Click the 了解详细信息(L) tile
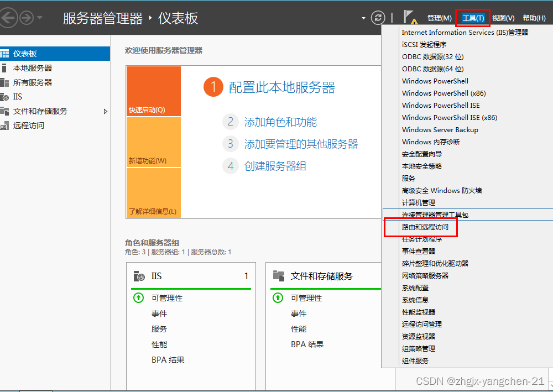 [153, 192]
